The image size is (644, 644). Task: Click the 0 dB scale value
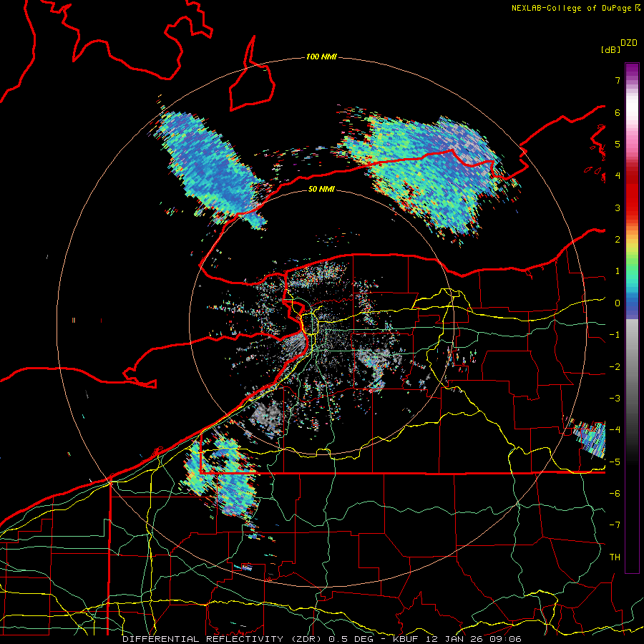click(x=618, y=303)
